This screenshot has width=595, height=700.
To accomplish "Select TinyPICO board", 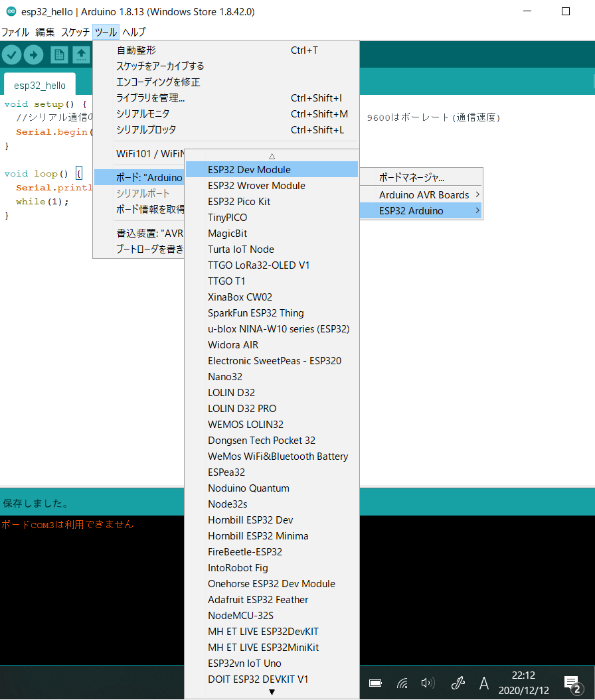I will (272, 218).
